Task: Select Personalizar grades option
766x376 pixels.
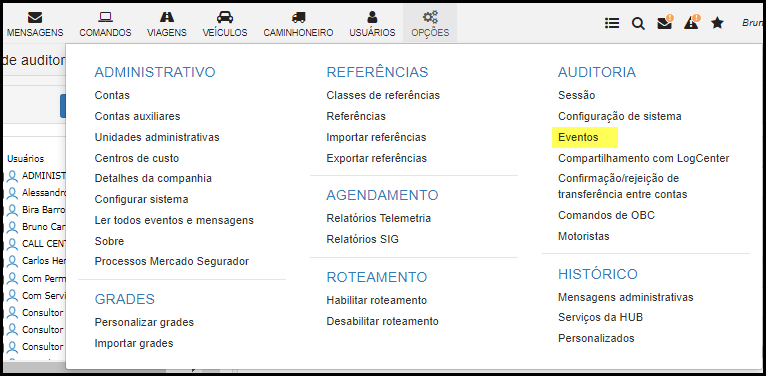Action: 144,322
